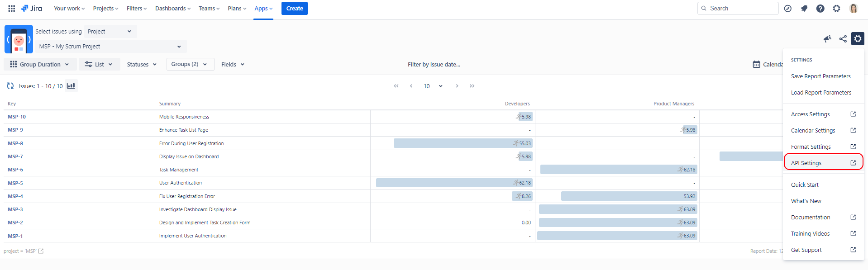Expand the Group Duration report dropdown
The height and width of the screenshot is (270, 868).
(40, 64)
